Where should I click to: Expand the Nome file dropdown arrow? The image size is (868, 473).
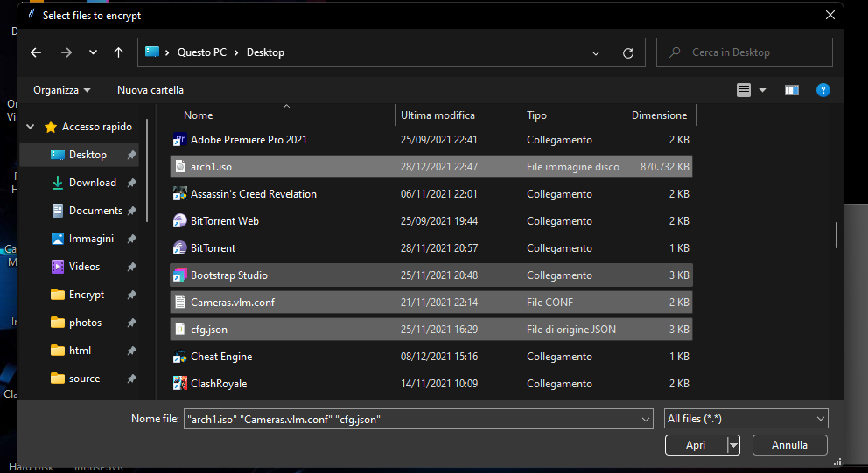[x=646, y=420]
